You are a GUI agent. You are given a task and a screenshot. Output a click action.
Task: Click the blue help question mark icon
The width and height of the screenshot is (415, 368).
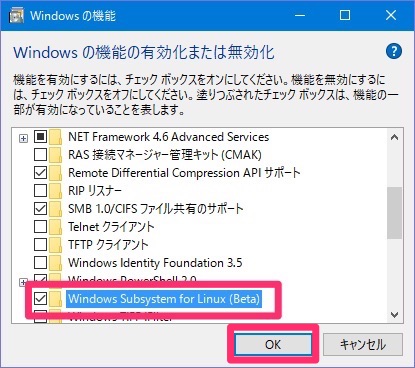[394, 51]
